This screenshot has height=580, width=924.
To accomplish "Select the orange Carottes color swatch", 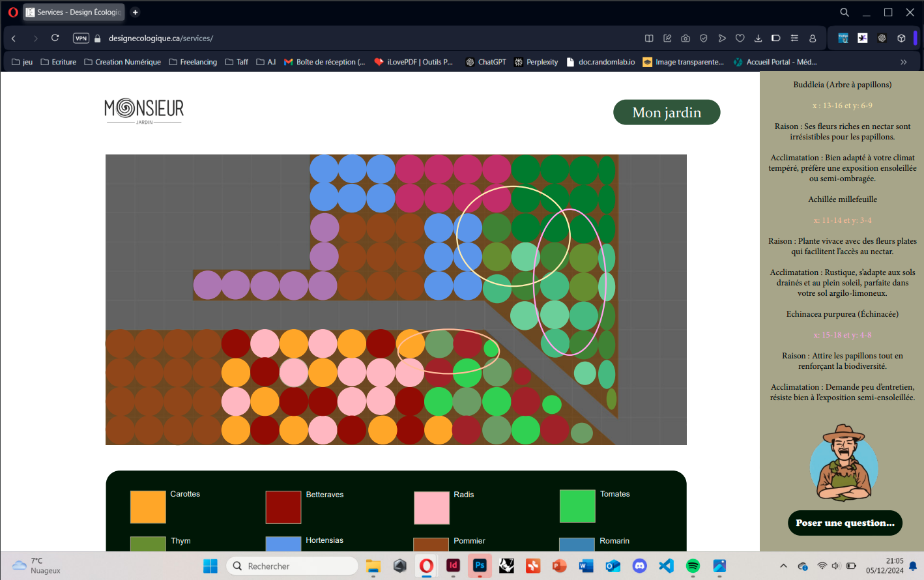I will (148, 507).
